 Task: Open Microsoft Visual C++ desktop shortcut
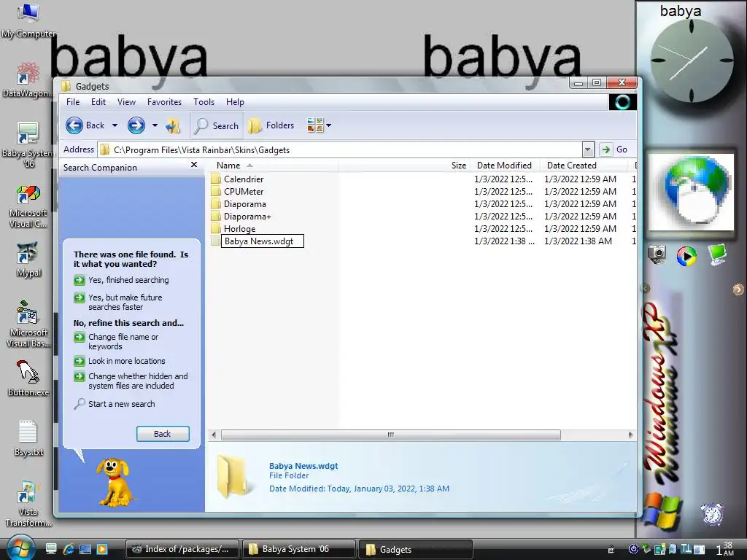28,206
